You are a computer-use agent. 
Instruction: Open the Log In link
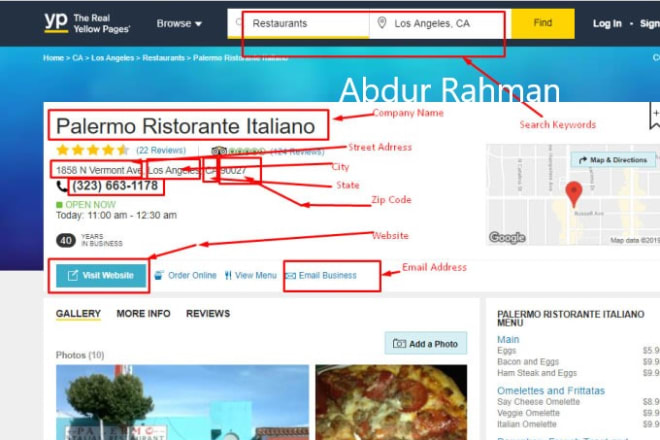[x=607, y=24]
